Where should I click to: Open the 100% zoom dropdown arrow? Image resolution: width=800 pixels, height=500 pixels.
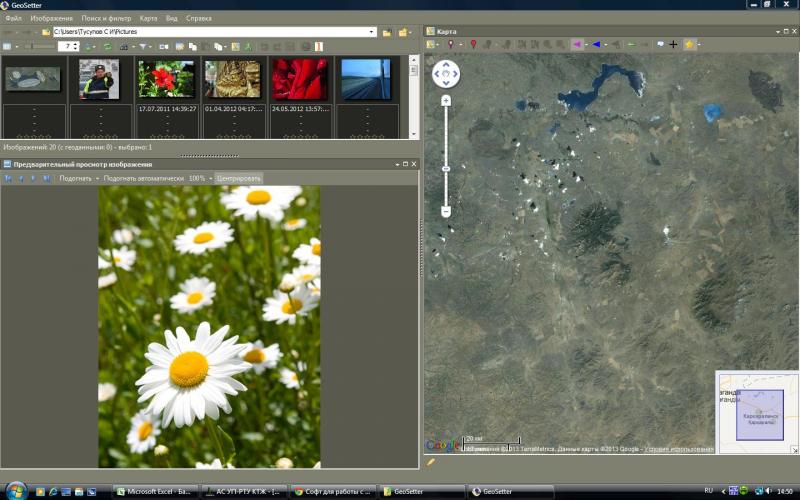tap(210, 179)
